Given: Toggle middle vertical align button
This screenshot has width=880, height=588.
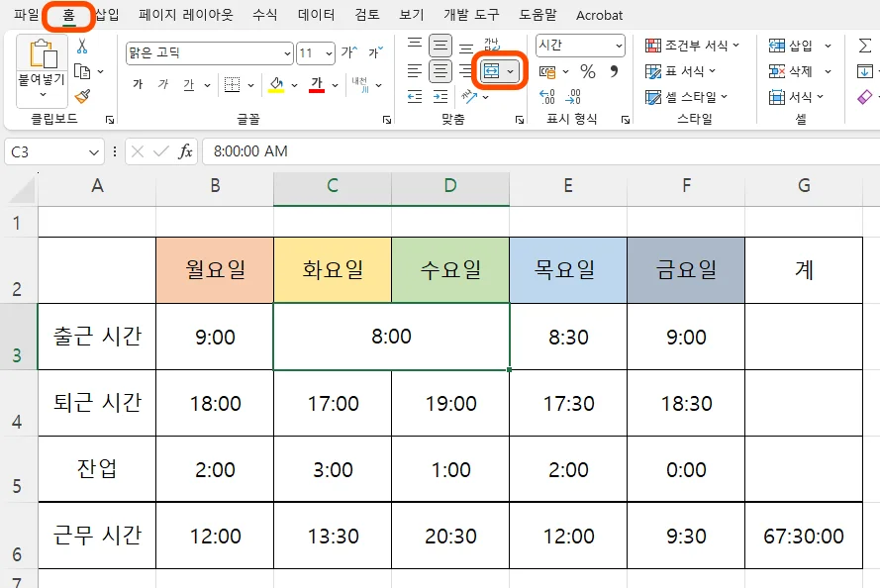Looking at the screenshot, I should pyautogui.click(x=440, y=46).
